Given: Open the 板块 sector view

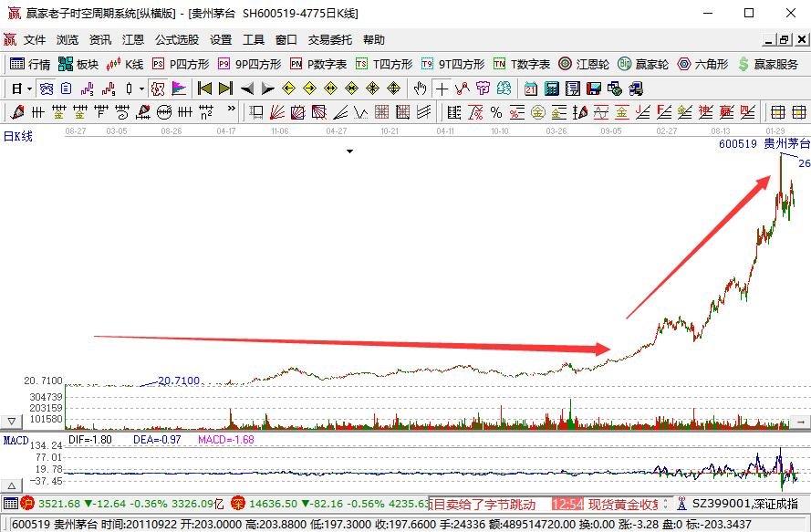Looking at the screenshot, I should pos(78,64).
